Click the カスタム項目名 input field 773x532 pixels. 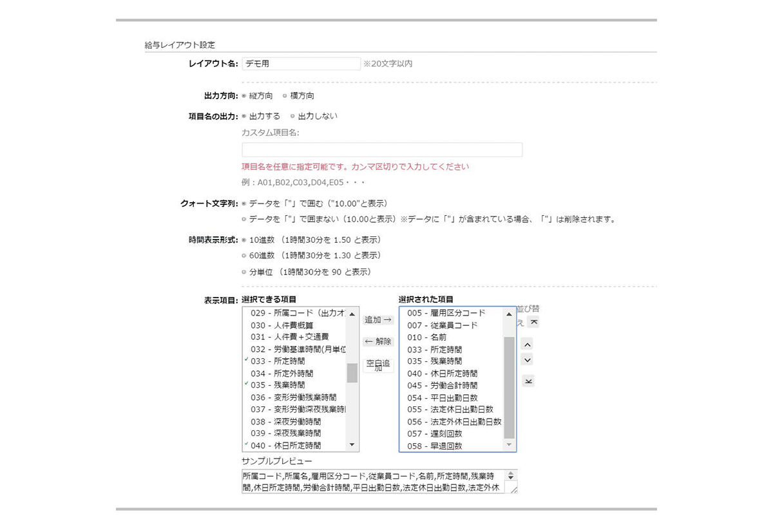(x=382, y=150)
